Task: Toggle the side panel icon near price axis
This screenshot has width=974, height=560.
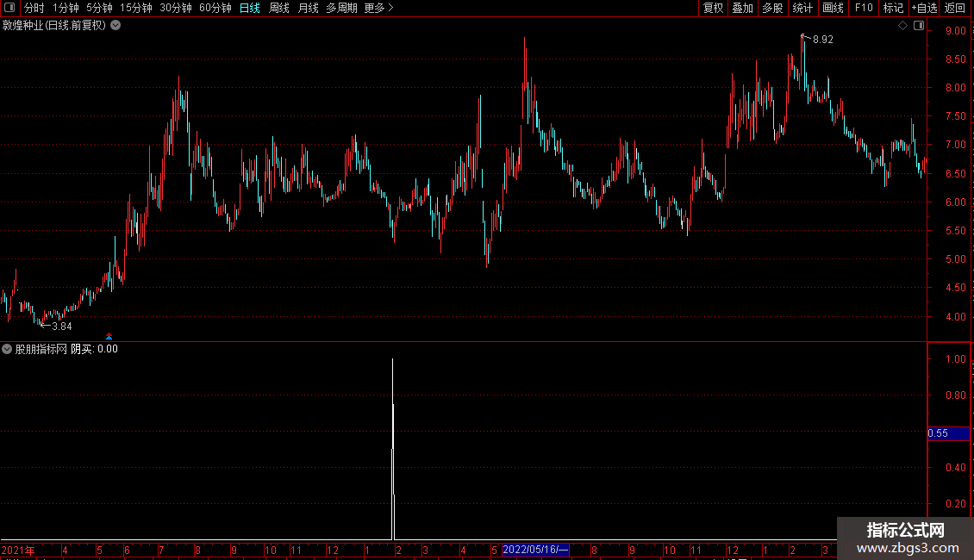Action: coord(919,26)
